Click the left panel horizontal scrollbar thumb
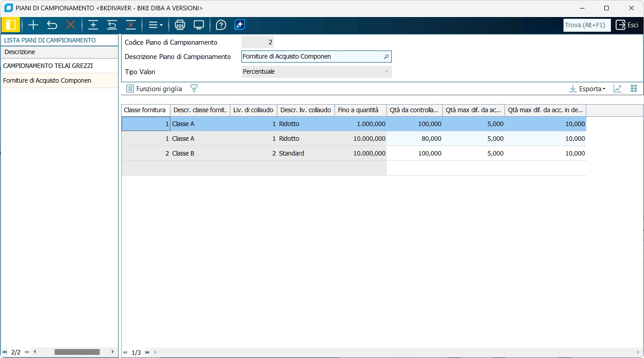This screenshot has width=644, height=358. click(x=77, y=352)
